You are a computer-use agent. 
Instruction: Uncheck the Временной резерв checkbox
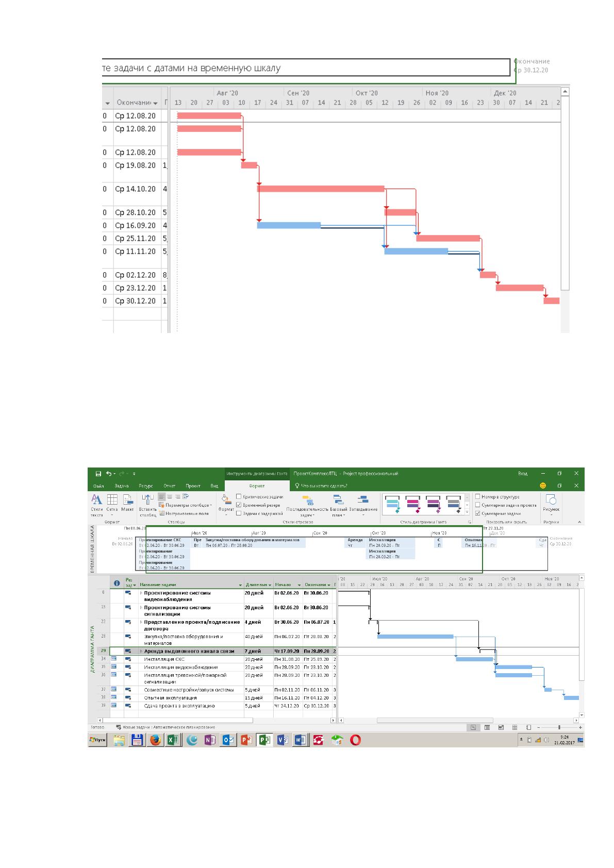coord(239,505)
